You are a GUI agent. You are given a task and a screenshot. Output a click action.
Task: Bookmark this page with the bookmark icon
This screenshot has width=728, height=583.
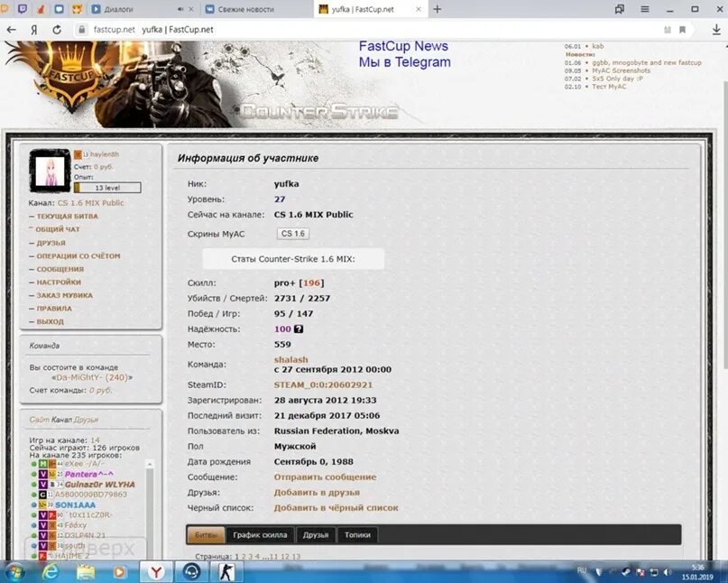(682, 30)
